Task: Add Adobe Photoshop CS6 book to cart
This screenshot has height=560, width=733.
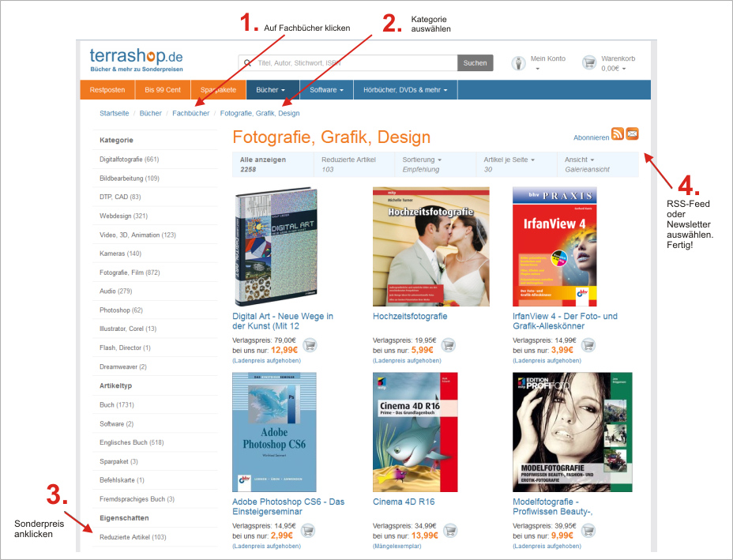Action: (307, 531)
